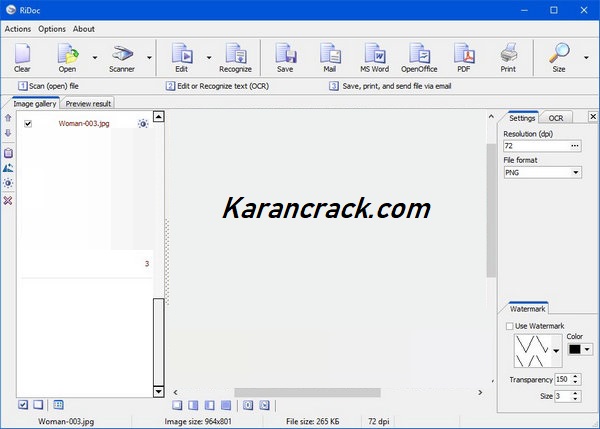Deselect all images icon below gallery
Screen dimensions: 600x429
tap(38, 405)
